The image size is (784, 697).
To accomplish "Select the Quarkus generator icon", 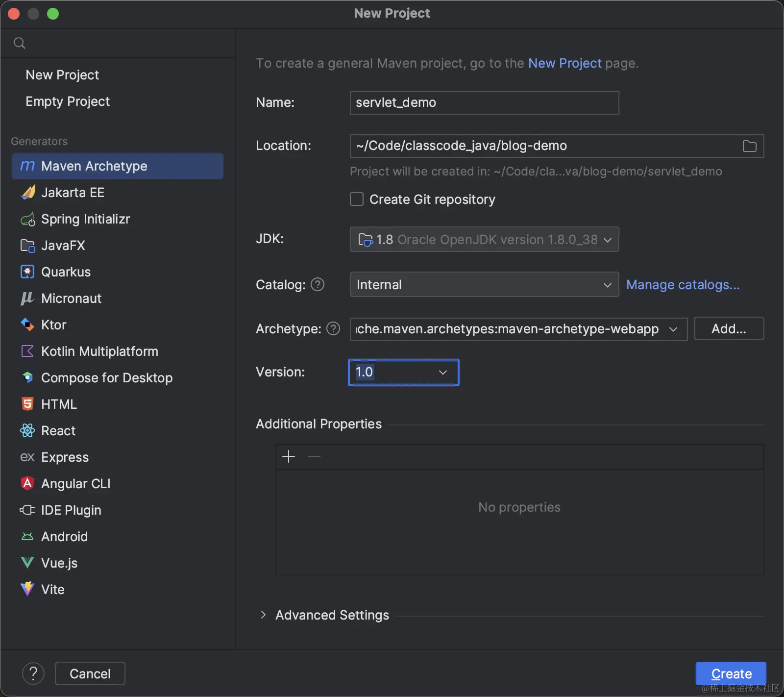I will (27, 272).
